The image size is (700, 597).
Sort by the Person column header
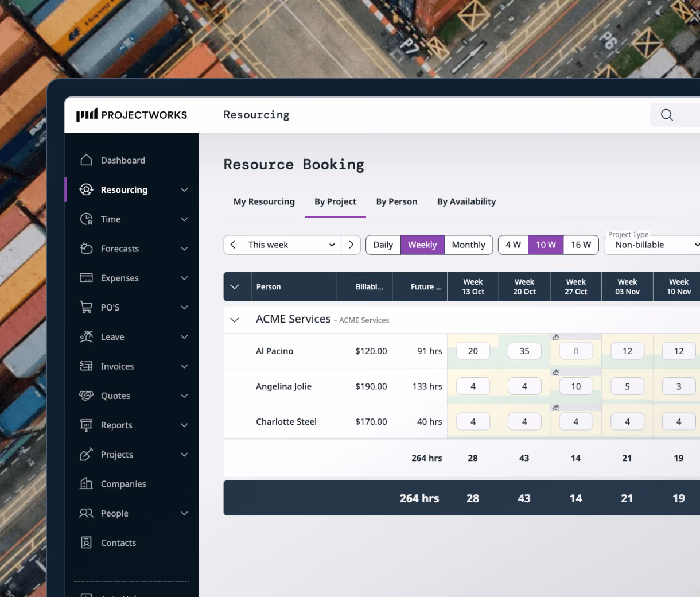click(294, 286)
